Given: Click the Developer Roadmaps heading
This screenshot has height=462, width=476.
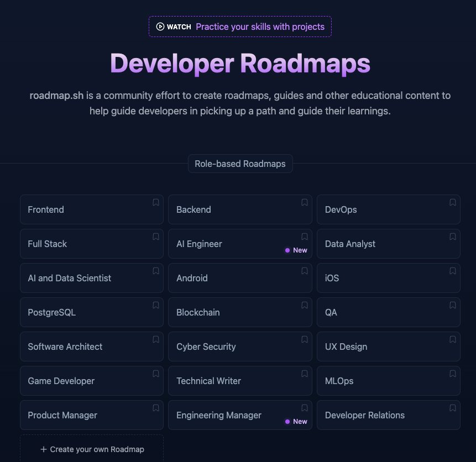Looking at the screenshot, I should pyautogui.click(x=240, y=64).
